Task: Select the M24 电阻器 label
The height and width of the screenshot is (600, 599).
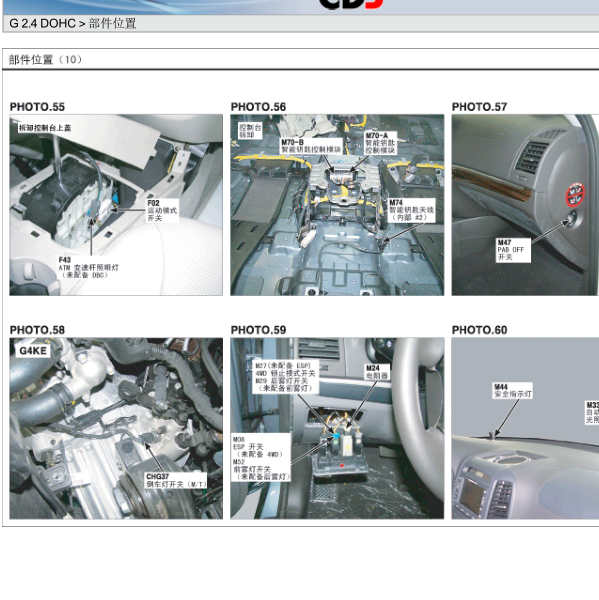Action: click(377, 372)
